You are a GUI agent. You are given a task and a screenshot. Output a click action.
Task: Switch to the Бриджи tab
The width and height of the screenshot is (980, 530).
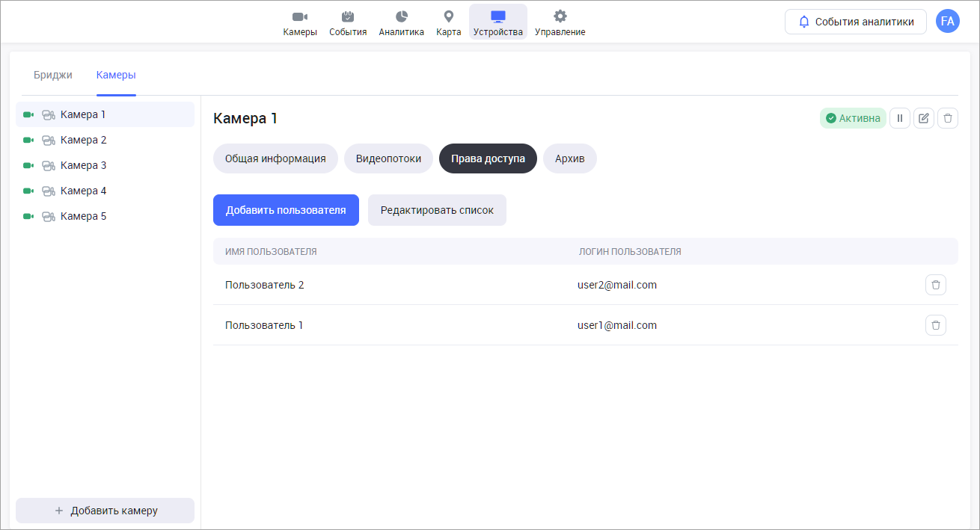click(53, 75)
